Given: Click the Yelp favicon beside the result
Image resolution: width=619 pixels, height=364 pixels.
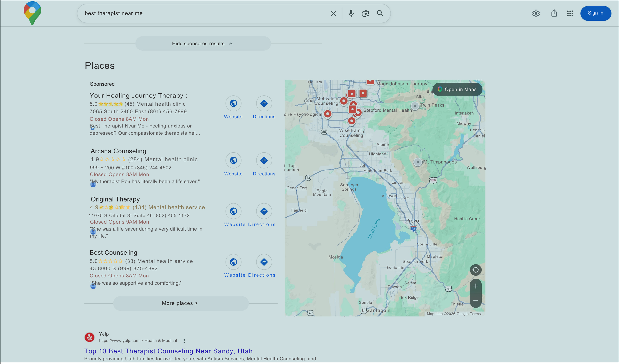Looking at the screenshot, I should pos(89,337).
